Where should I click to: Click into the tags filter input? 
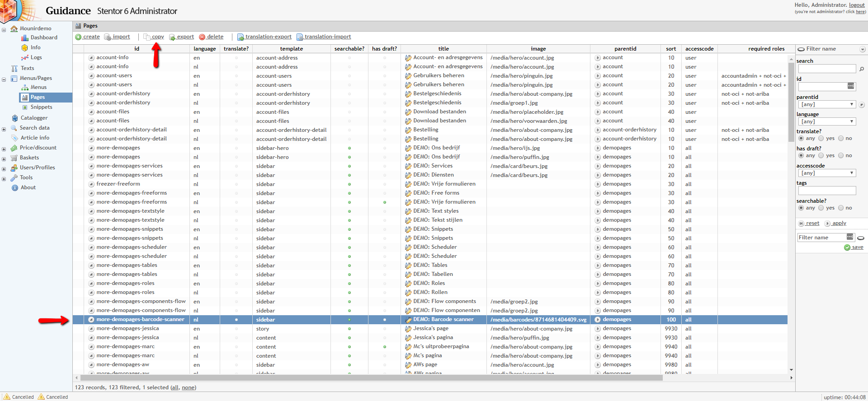[x=827, y=191]
